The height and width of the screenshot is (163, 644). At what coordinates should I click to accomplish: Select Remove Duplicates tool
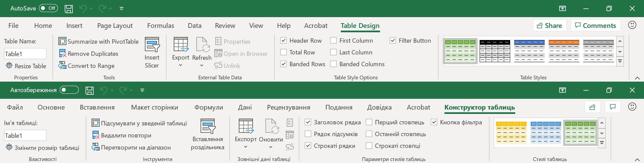tap(89, 54)
